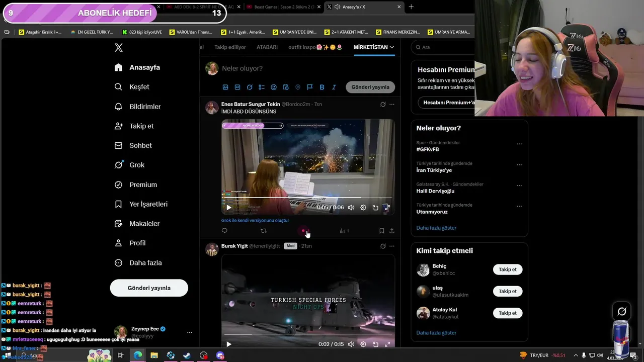Click Hesabını Premium+'a button
The height and width of the screenshot is (362, 644).
click(447, 103)
